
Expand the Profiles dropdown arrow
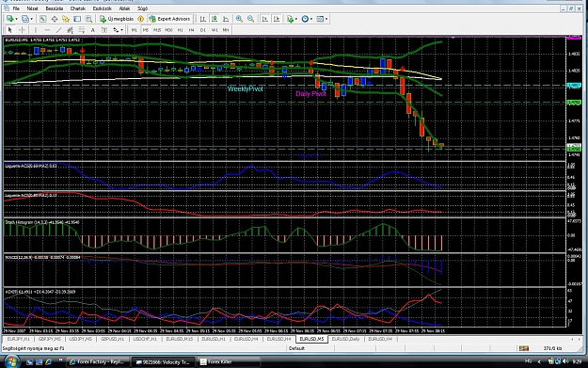[31, 19]
